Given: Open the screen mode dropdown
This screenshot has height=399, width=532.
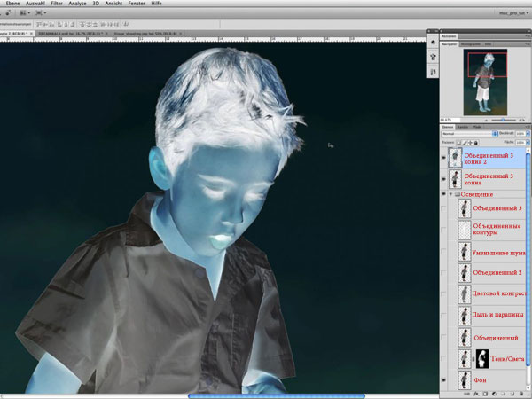Looking at the screenshot, I should [x=41, y=13].
